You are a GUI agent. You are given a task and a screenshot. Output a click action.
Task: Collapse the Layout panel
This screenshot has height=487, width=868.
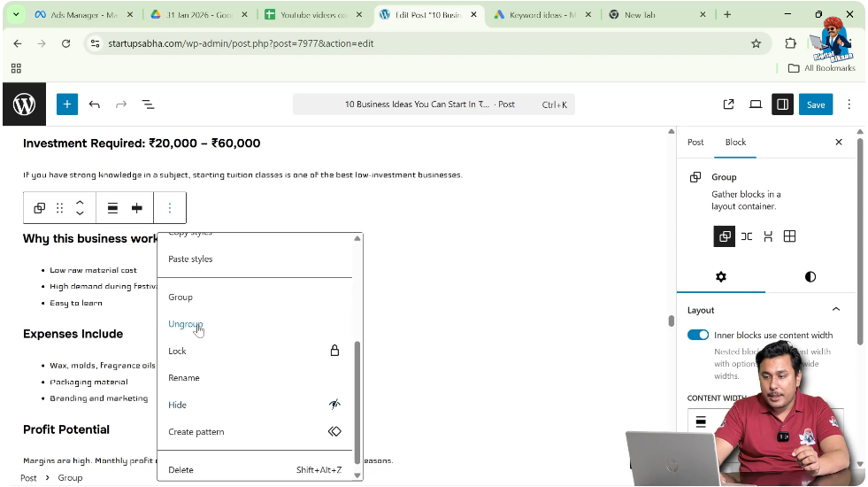point(836,310)
